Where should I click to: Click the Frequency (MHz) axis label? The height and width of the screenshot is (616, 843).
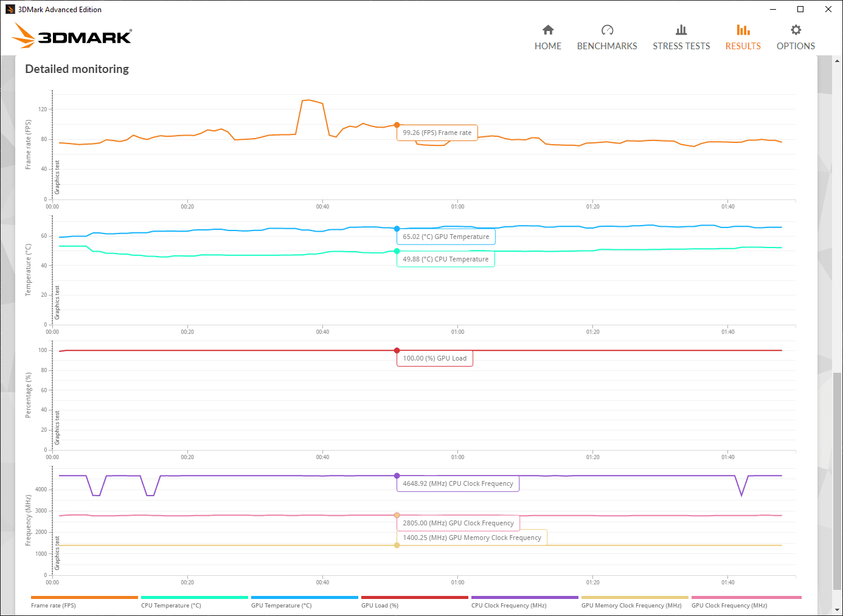pyautogui.click(x=28, y=521)
